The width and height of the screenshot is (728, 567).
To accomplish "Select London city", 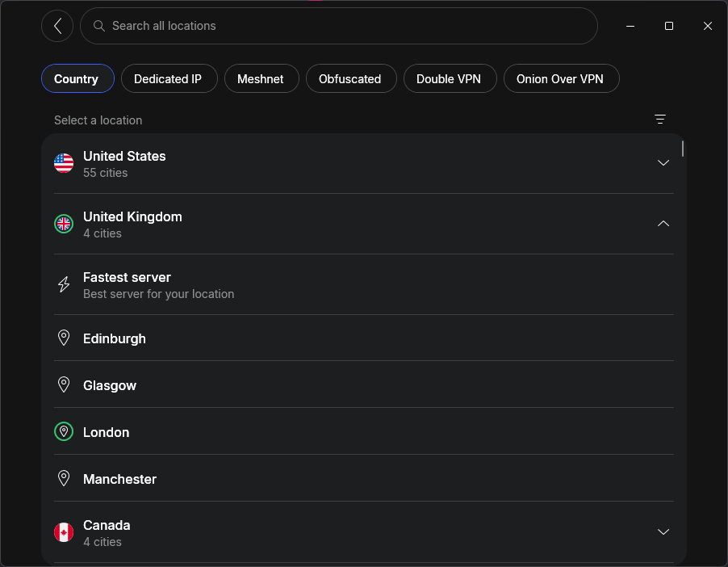I will tap(363, 432).
